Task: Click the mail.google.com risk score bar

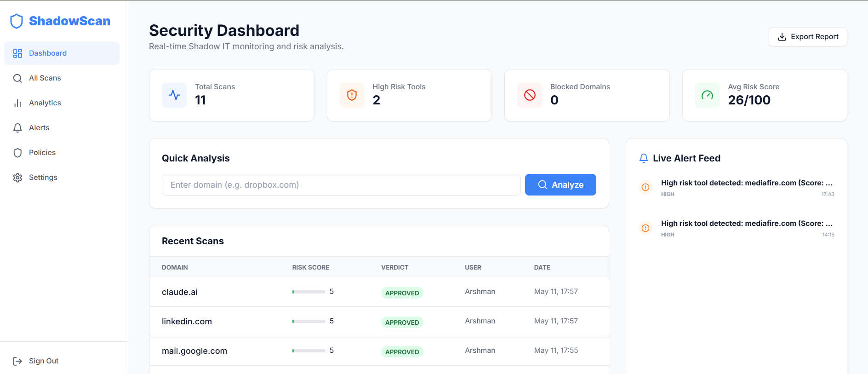Action: (x=308, y=351)
